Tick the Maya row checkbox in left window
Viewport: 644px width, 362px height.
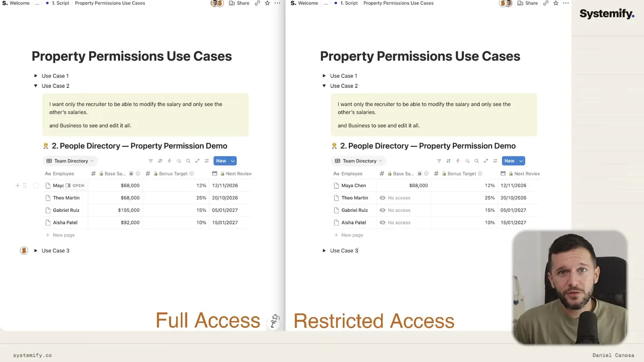click(x=36, y=186)
